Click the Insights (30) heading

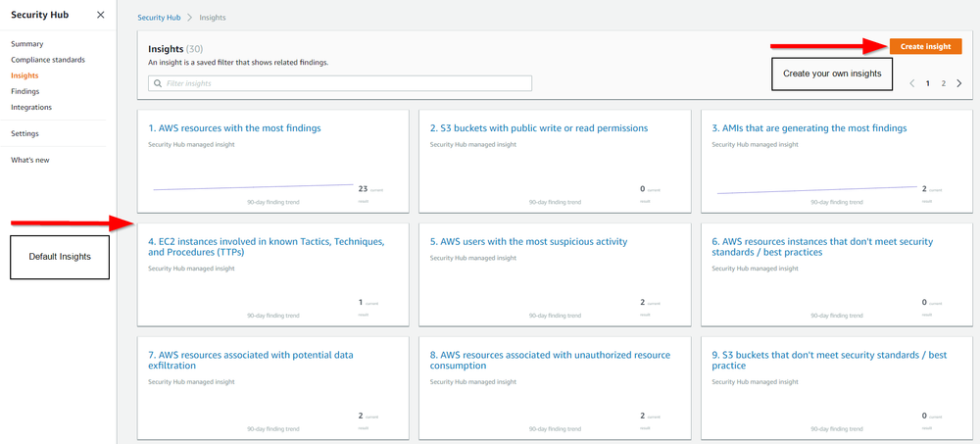pos(175,49)
